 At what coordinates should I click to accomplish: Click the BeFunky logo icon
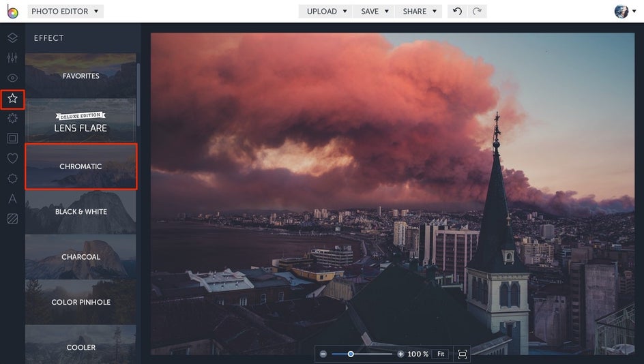click(x=12, y=11)
